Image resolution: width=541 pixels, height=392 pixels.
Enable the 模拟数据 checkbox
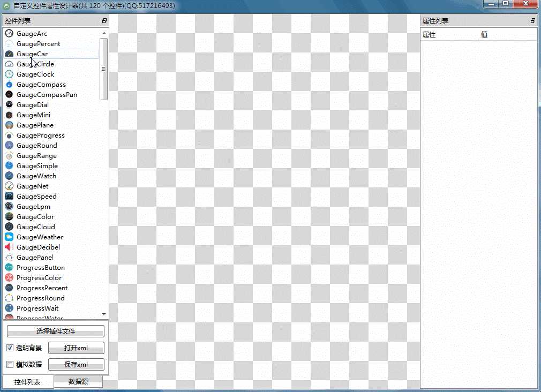10,364
